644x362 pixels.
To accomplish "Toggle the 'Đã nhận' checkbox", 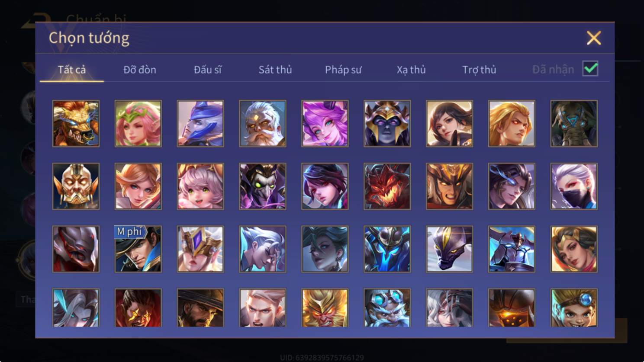I will (x=590, y=69).
